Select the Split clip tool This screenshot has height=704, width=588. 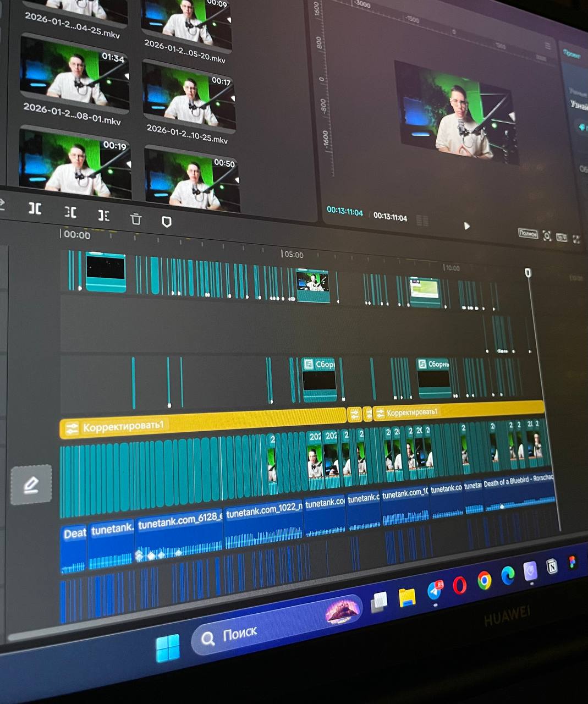35,208
